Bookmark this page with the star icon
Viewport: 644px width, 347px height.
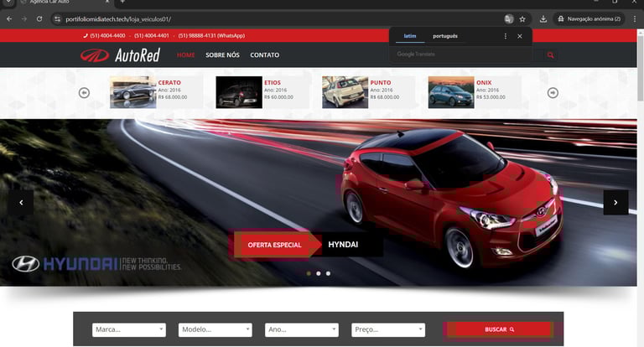coord(522,19)
